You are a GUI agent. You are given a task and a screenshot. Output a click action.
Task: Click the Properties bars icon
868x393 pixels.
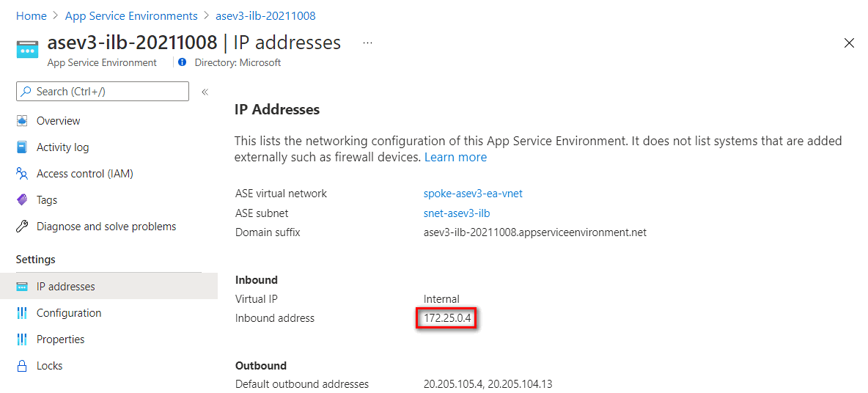click(x=22, y=339)
